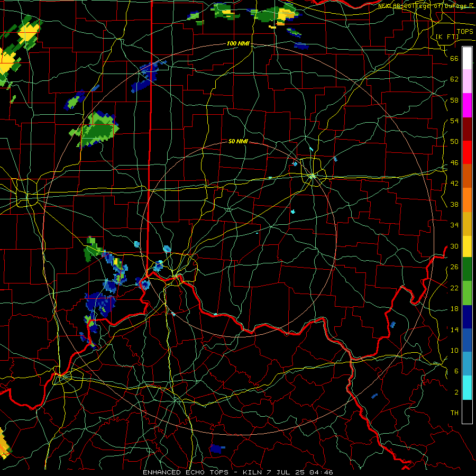Select the 22 scale value
Screen dimensions: 476x476
click(454, 288)
